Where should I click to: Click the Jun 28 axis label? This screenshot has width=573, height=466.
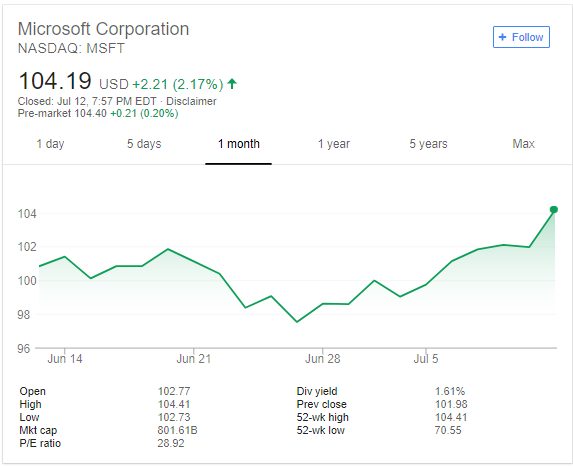click(x=323, y=359)
